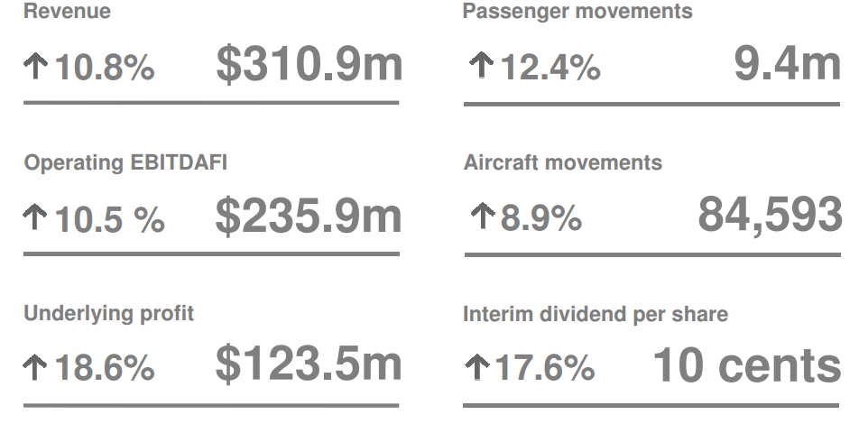Click the Aircraft movements label

click(x=562, y=162)
